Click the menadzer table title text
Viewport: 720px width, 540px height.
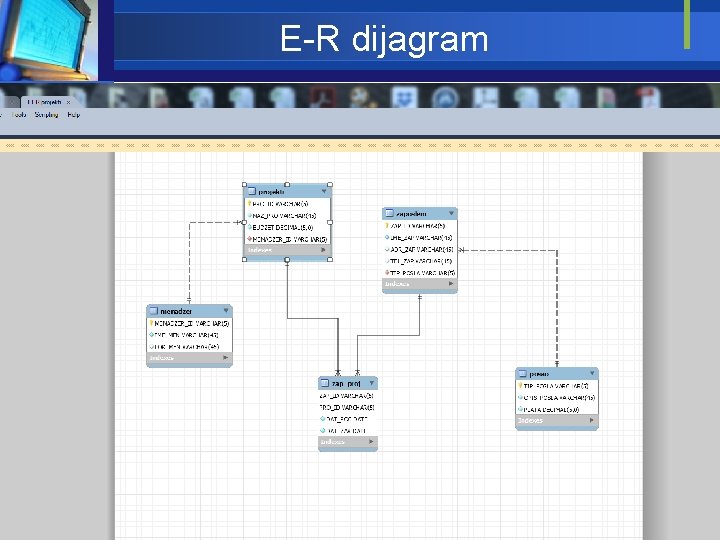pos(176,311)
